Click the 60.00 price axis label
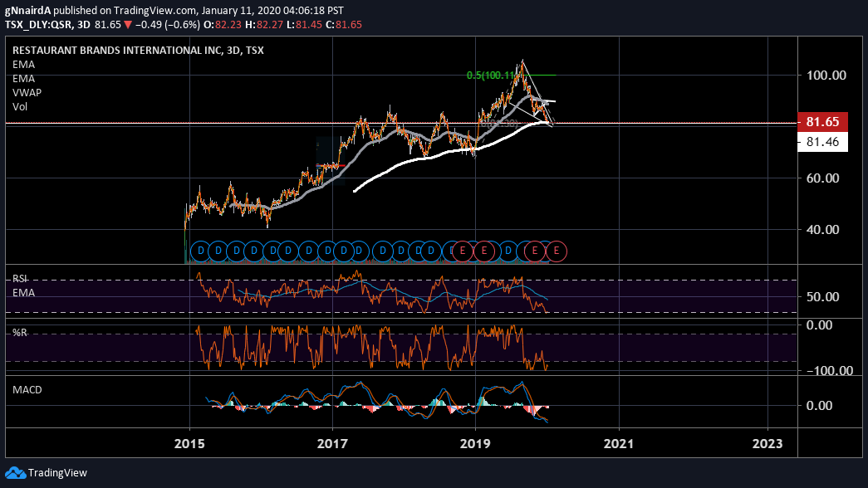The image size is (868, 488). (822, 178)
